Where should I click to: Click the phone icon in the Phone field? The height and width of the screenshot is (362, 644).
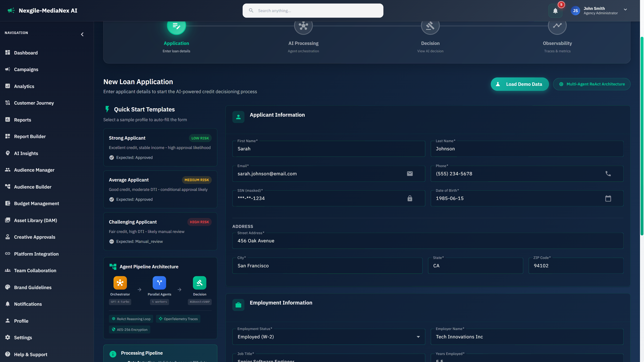click(x=608, y=173)
